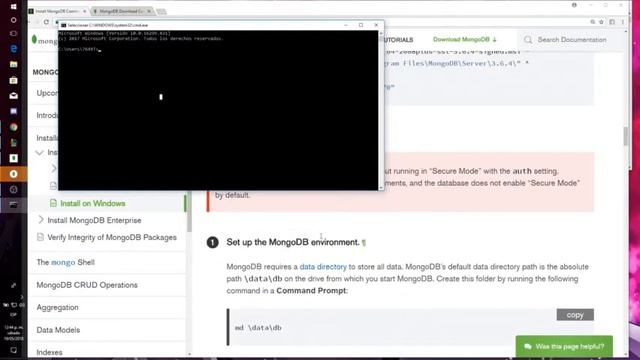The height and width of the screenshot is (360, 640).
Task: Click the page icon beside Verify Integrity
Action: tap(40, 237)
